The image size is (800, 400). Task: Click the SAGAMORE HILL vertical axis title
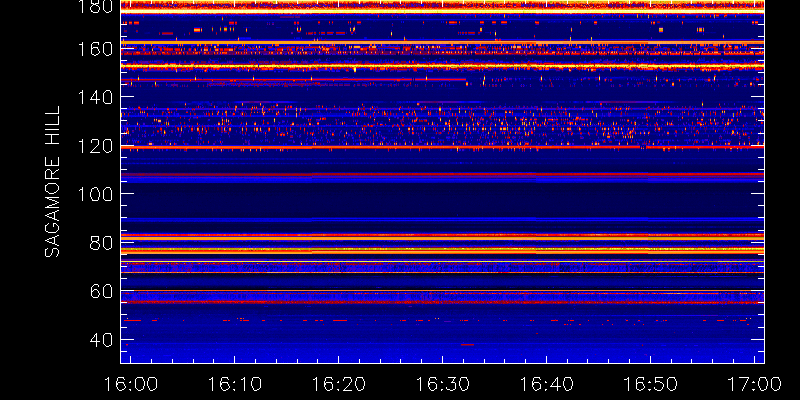point(53,182)
